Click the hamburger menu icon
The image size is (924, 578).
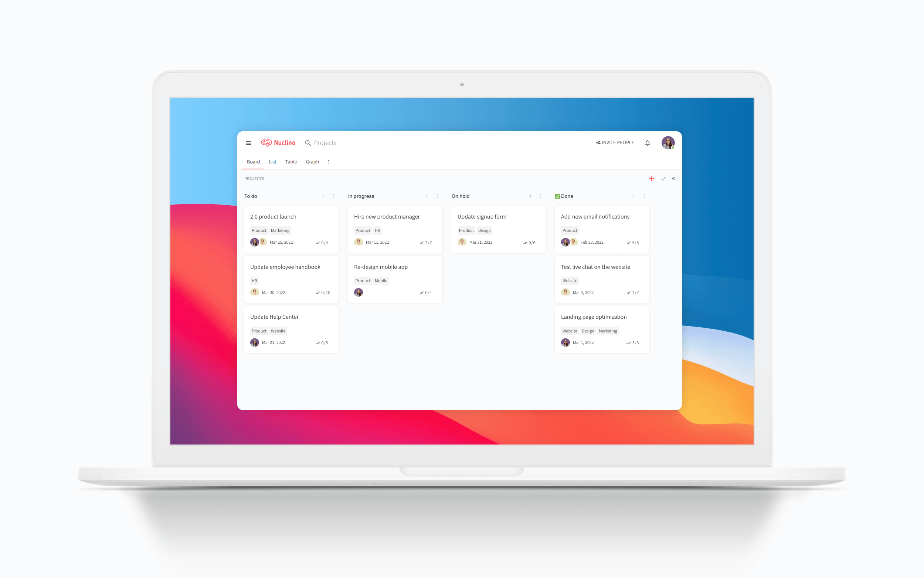tap(248, 142)
